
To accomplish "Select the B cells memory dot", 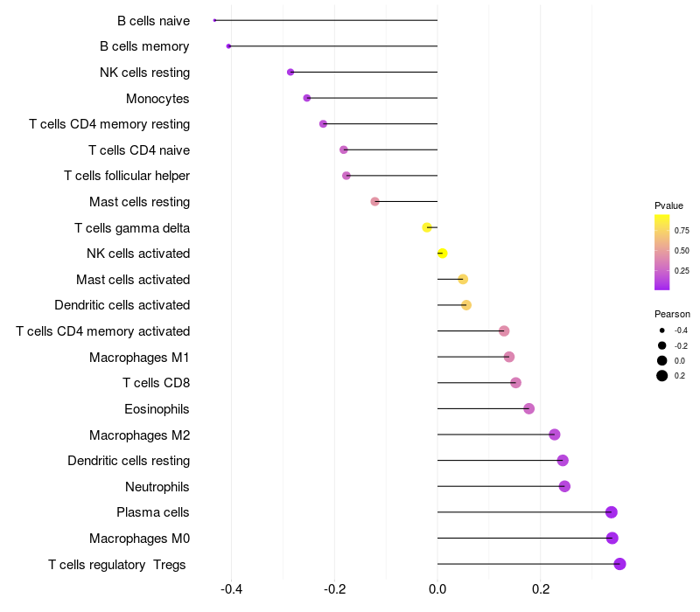I will (x=229, y=46).
